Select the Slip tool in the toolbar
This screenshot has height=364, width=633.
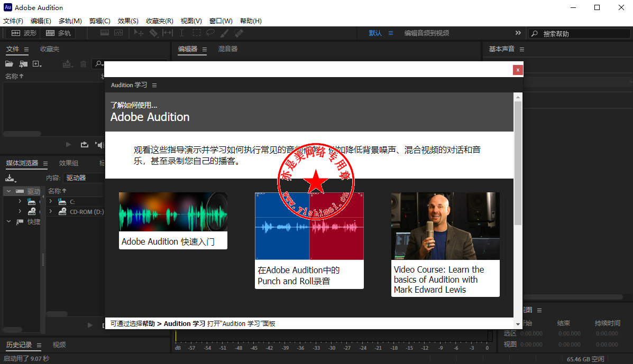click(x=168, y=33)
